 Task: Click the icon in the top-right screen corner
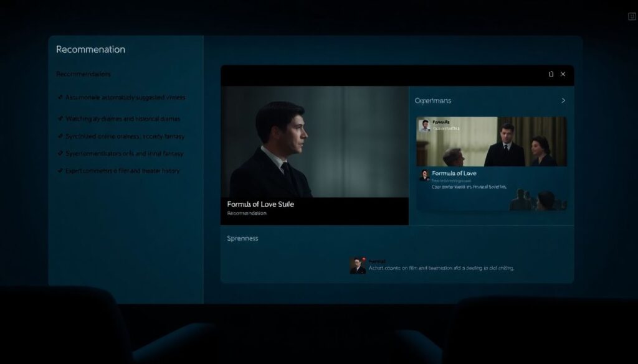point(632,17)
